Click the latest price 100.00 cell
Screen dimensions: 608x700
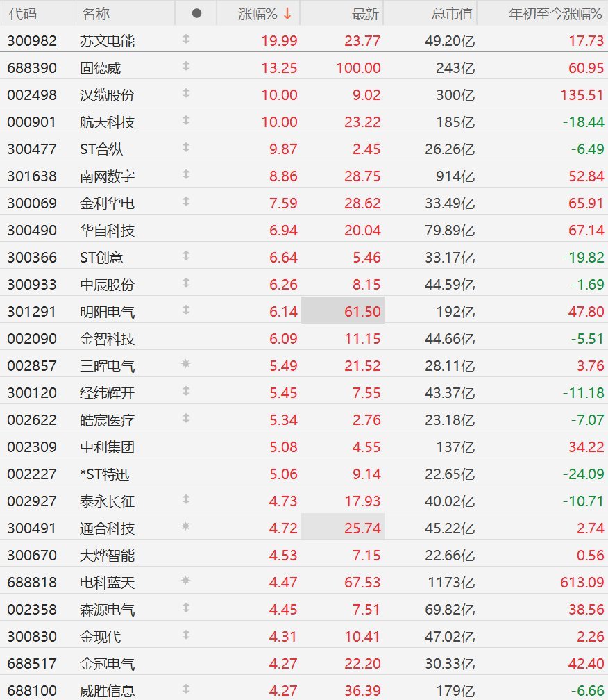tap(359, 68)
